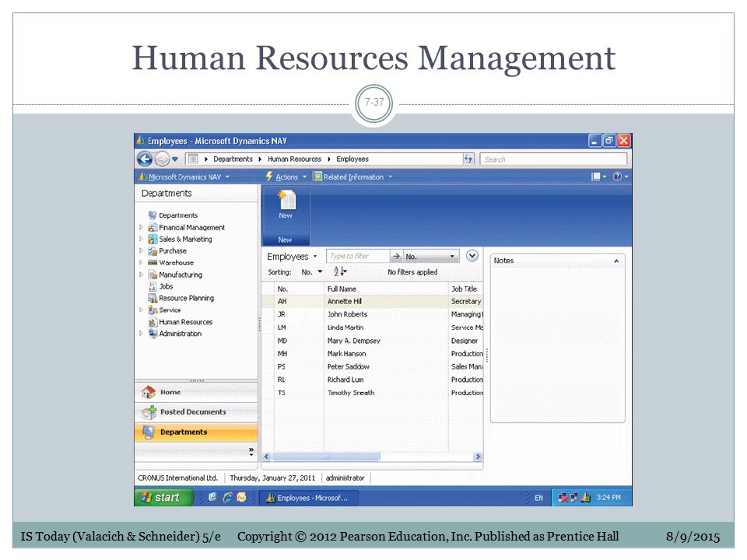This screenshot has width=747, height=560.
Task: Select Employees in the breadcrumb path
Action: pyautogui.click(x=352, y=159)
